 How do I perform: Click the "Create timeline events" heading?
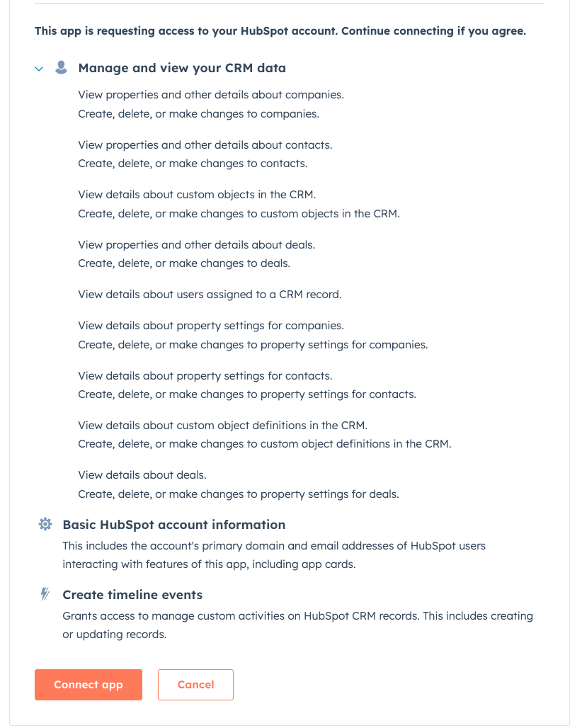pos(132,595)
